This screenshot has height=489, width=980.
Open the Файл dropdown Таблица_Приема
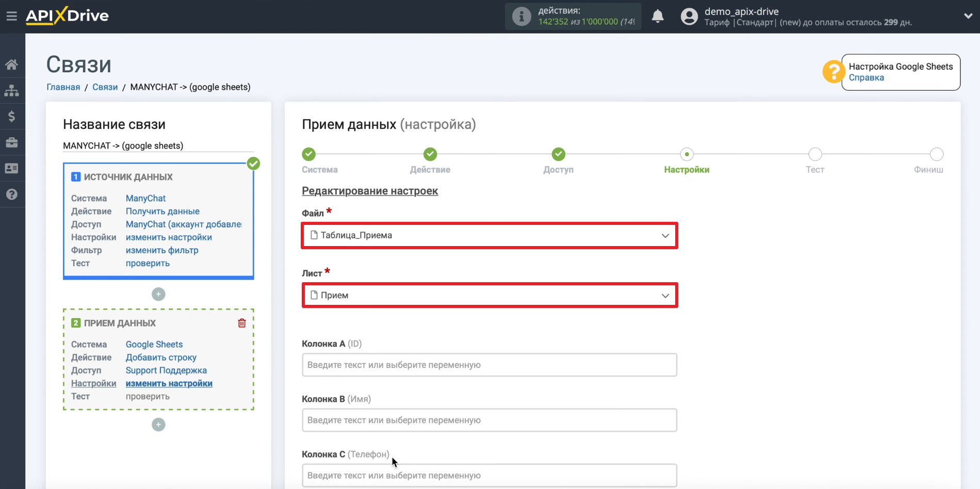coord(489,235)
